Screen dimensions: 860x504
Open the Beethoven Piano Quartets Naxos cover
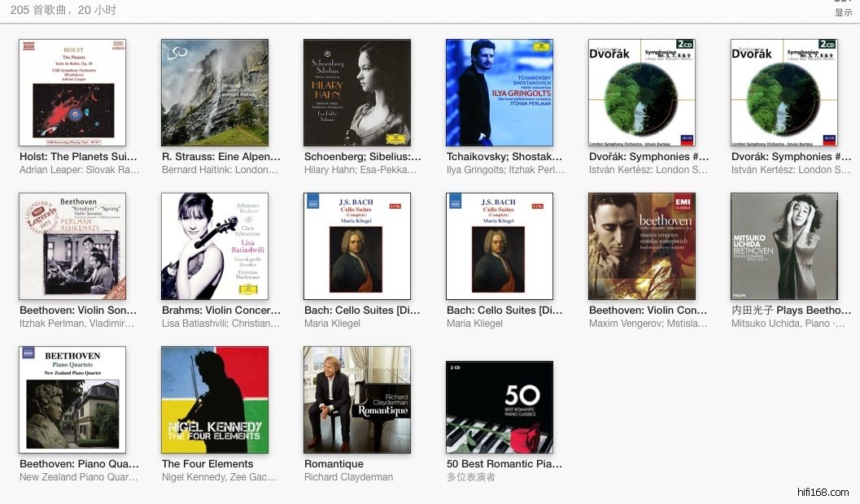(x=72, y=400)
